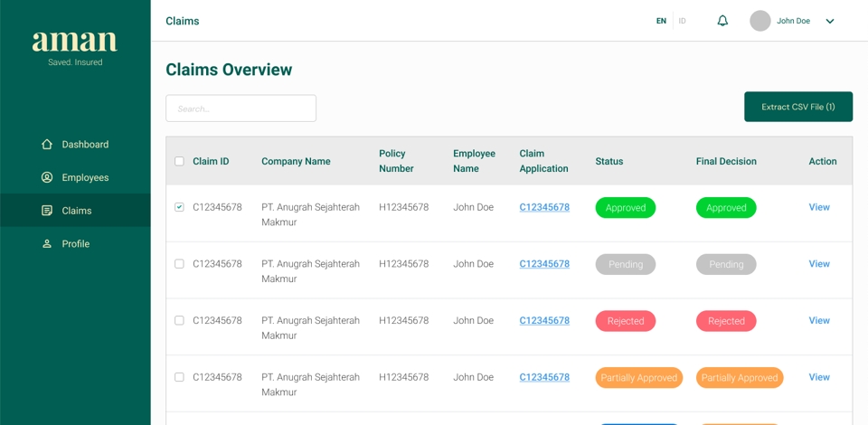Open C12345678 application link in Pending row

click(544, 264)
